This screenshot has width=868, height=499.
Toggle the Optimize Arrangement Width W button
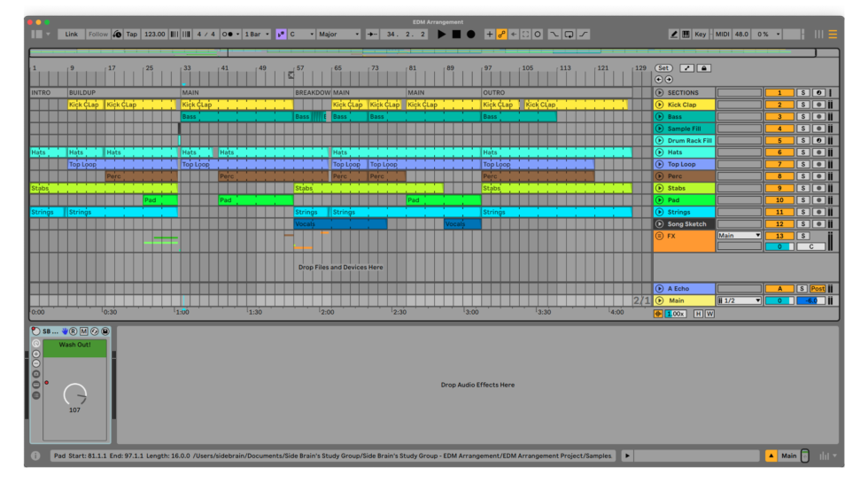pyautogui.click(x=709, y=314)
